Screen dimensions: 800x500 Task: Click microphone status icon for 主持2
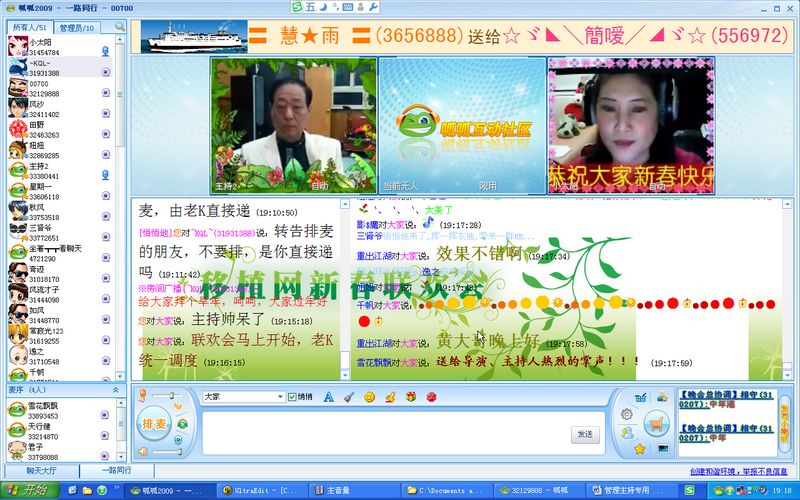(106, 175)
